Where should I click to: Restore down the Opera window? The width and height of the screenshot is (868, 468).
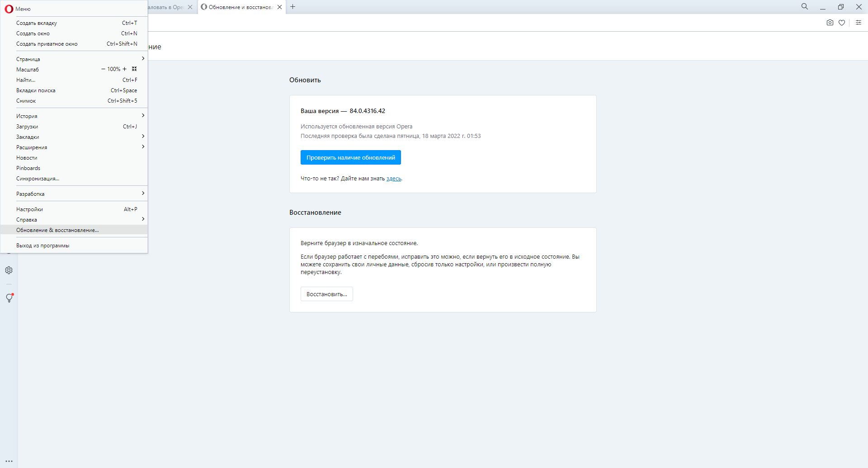[841, 7]
